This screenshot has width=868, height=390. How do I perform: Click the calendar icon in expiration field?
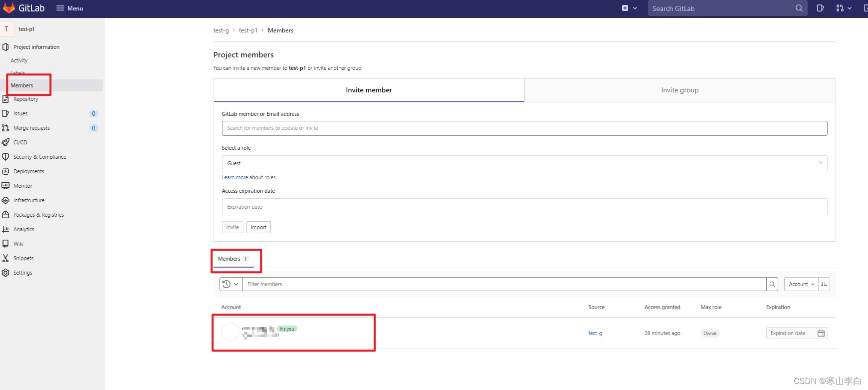click(821, 333)
